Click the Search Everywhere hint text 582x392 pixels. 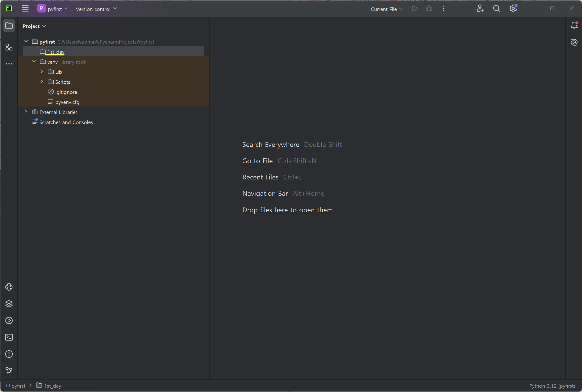tap(271, 144)
